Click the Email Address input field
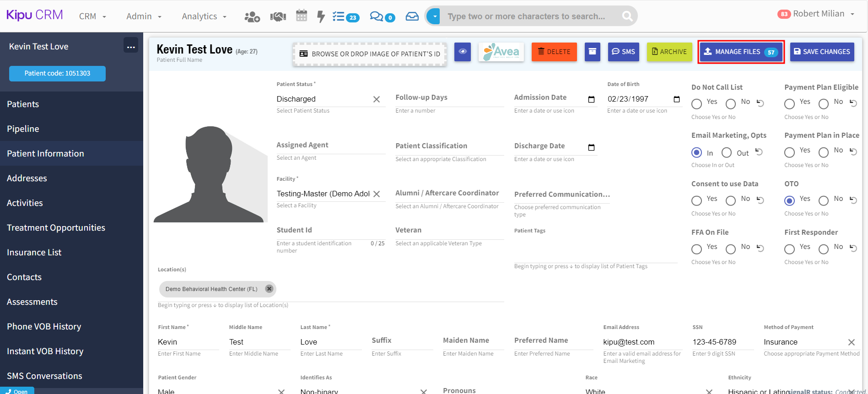Image resolution: width=868 pixels, height=394 pixels. 643,342
